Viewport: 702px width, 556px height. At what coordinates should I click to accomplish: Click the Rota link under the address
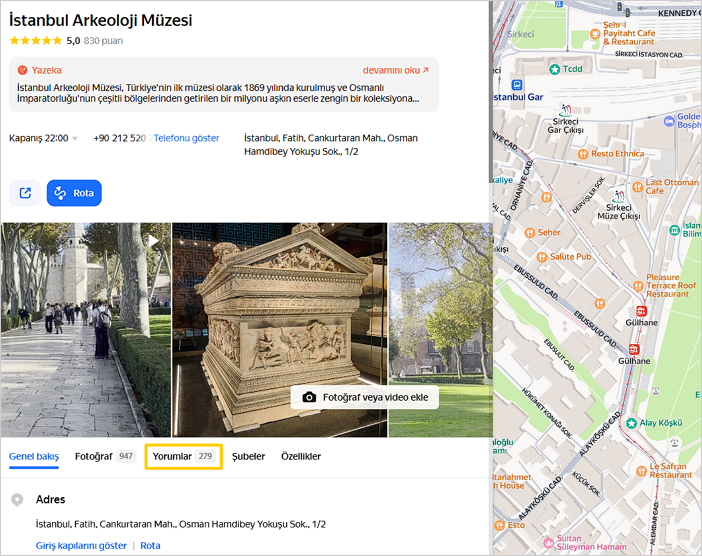(x=150, y=546)
